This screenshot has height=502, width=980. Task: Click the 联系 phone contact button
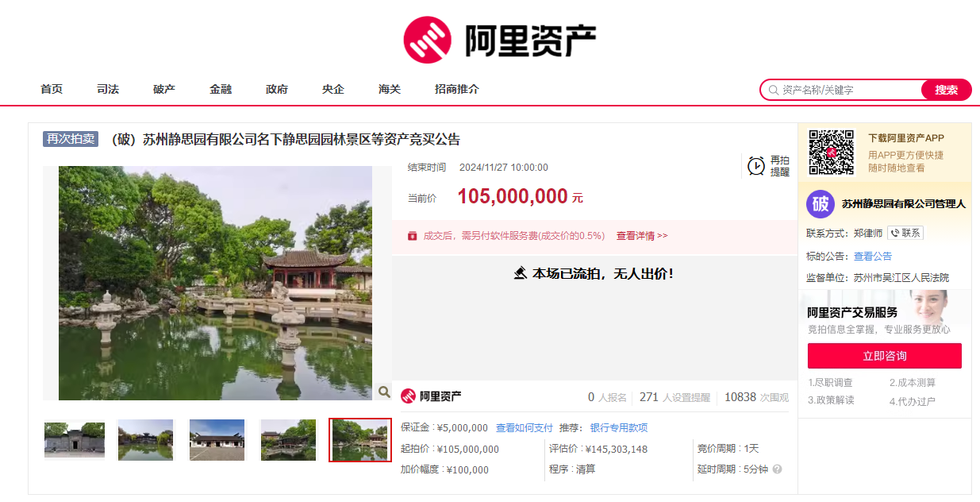pos(905,233)
